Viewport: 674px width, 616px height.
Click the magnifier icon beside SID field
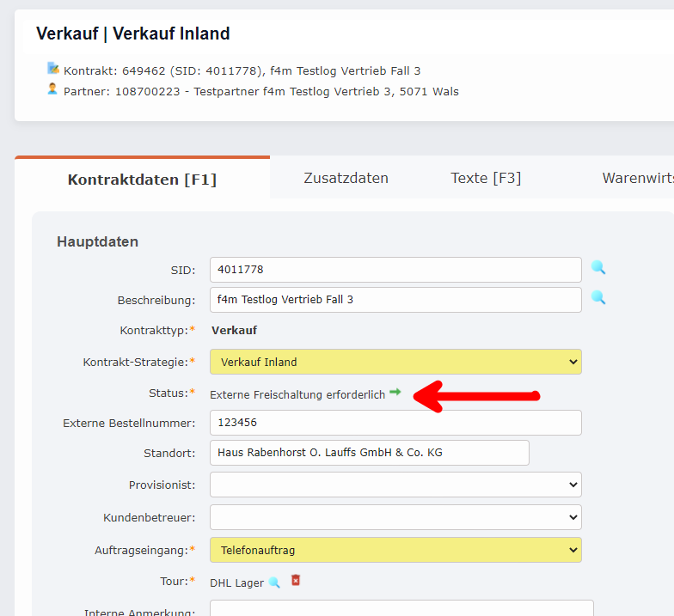click(598, 268)
